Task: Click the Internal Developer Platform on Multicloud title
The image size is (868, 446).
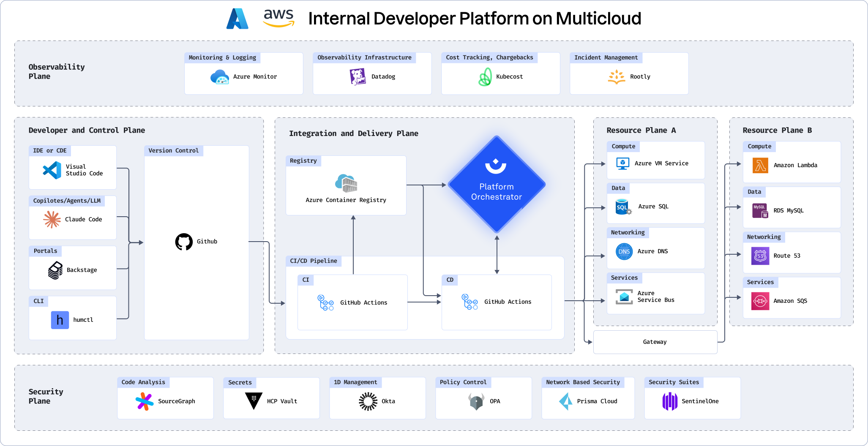Action: 475,19
